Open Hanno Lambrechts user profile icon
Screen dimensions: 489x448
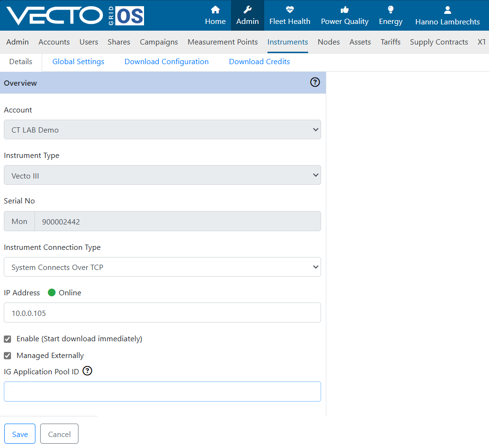pos(447,10)
